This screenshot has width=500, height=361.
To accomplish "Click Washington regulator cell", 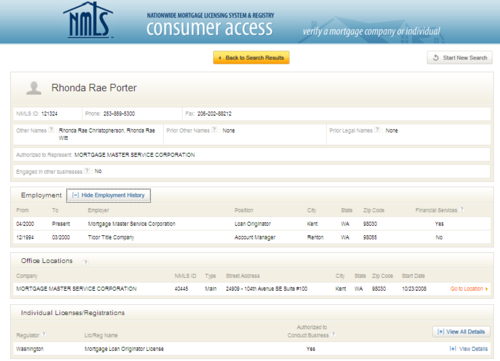I will [30, 349].
